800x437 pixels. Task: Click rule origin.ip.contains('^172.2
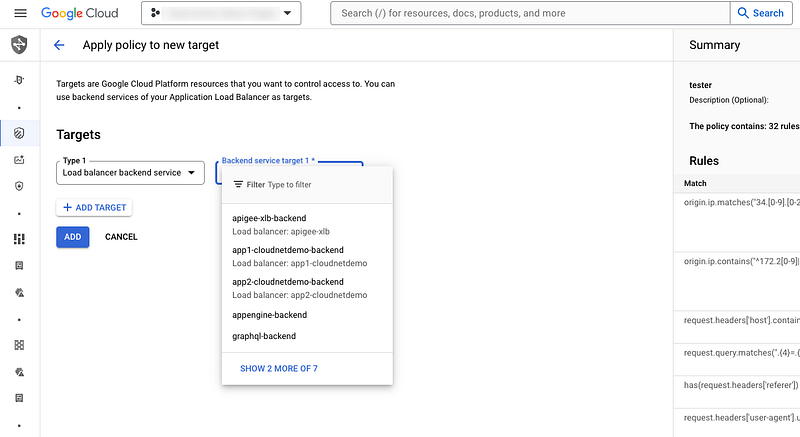click(742, 261)
